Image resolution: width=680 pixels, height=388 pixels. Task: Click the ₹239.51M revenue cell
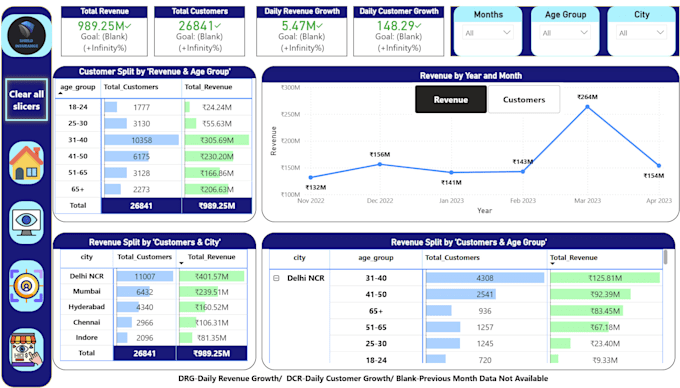[x=212, y=292]
